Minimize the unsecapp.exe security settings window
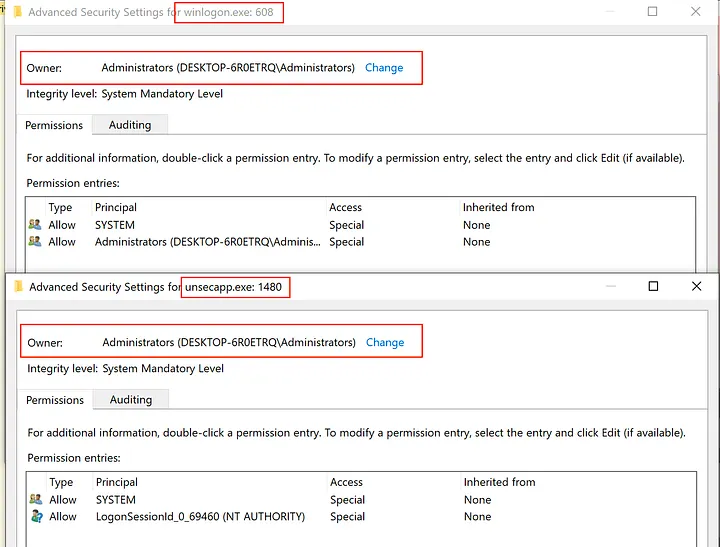The image size is (720, 547). [609, 286]
